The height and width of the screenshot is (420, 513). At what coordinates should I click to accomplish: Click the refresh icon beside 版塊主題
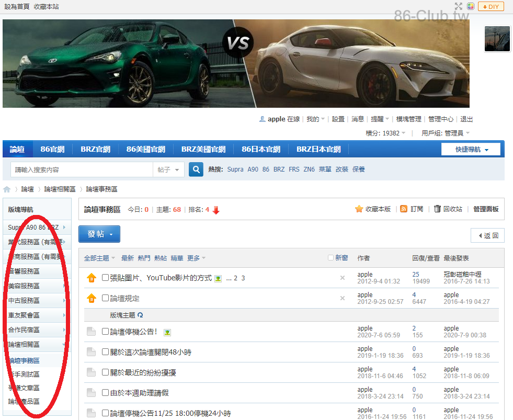140,315
